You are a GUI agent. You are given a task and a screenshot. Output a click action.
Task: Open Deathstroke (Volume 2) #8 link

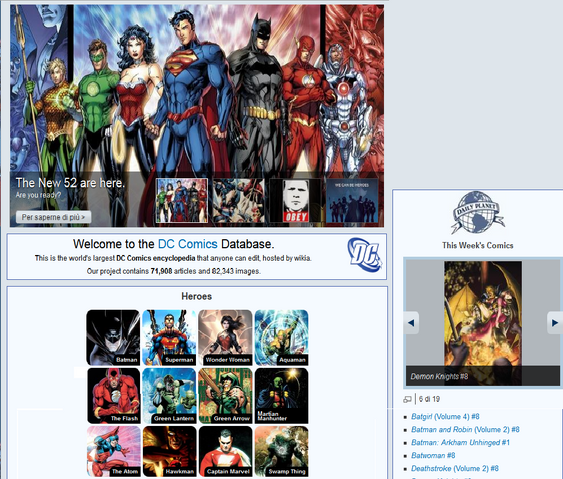[x=455, y=468]
